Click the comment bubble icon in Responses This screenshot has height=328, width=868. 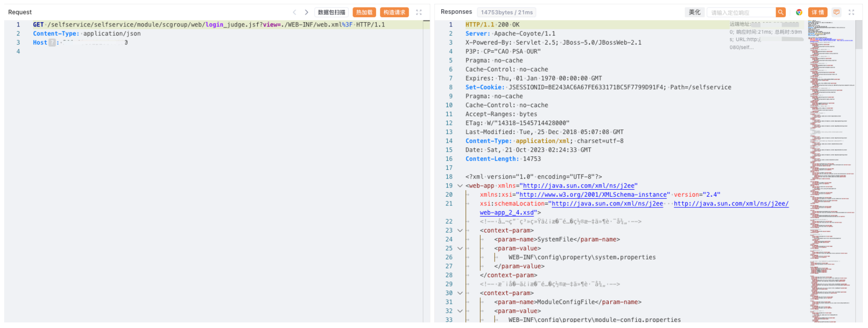[836, 13]
